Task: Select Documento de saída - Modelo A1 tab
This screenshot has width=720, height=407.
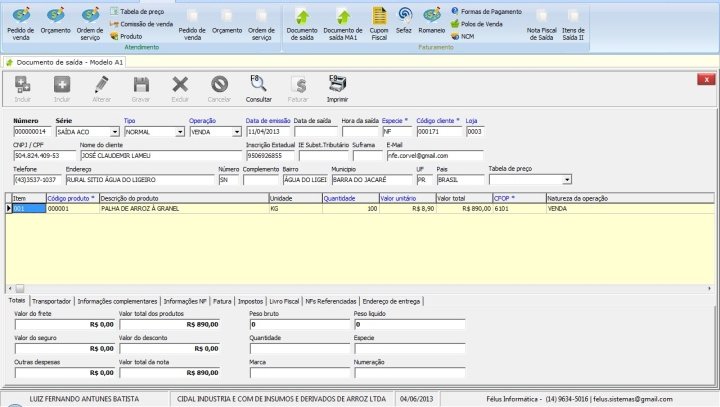Action: (64, 62)
